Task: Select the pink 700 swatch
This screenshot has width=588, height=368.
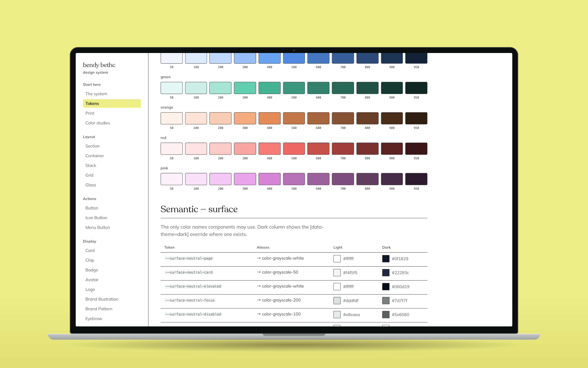Action: click(343, 179)
